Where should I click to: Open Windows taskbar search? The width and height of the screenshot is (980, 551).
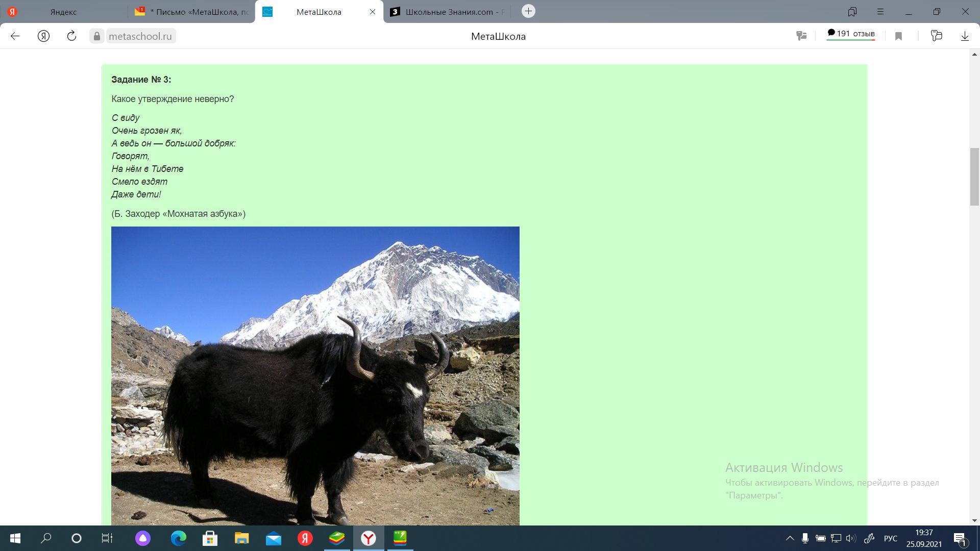click(x=46, y=538)
